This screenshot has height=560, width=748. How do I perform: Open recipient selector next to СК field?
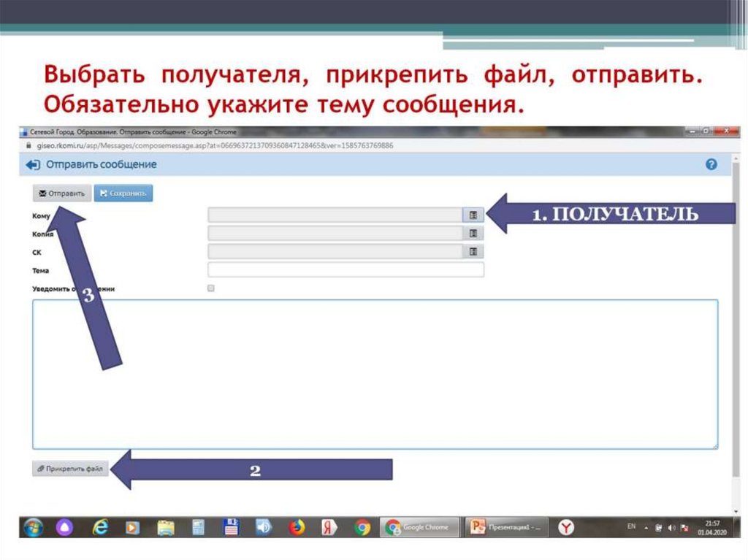tap(473, 251)
